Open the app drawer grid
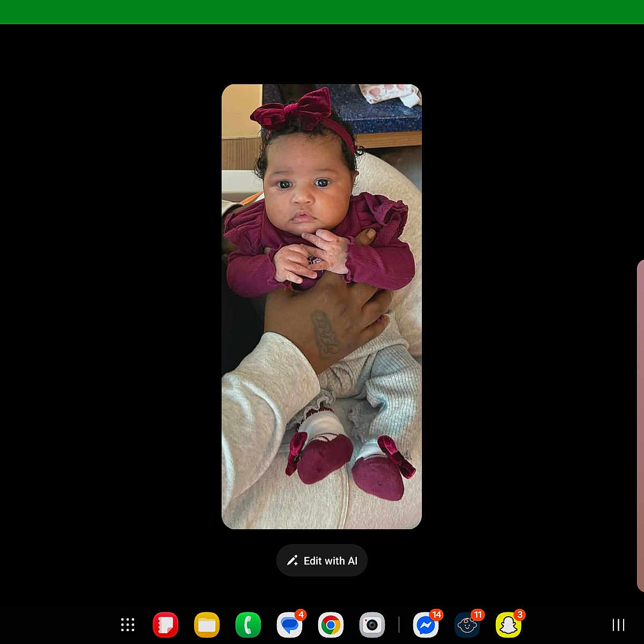The image size is (644, 644). 128,625
